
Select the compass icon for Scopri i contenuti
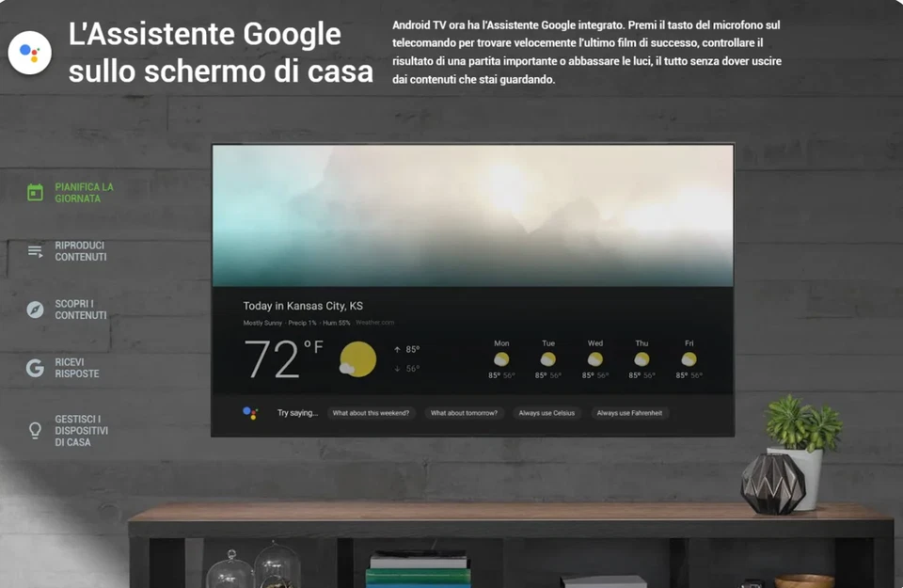tap(35, 310)
